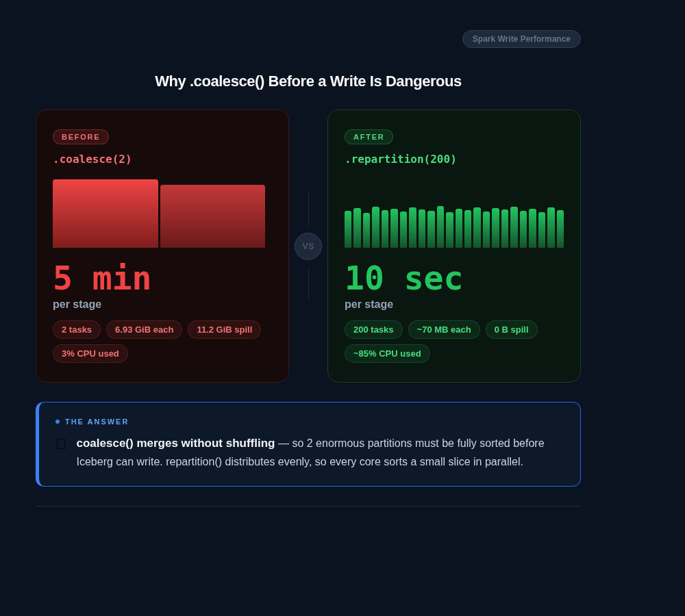Screen dimensions: 685x616
Task: Select the first red partition bar
Action: [x=105, y=213]
